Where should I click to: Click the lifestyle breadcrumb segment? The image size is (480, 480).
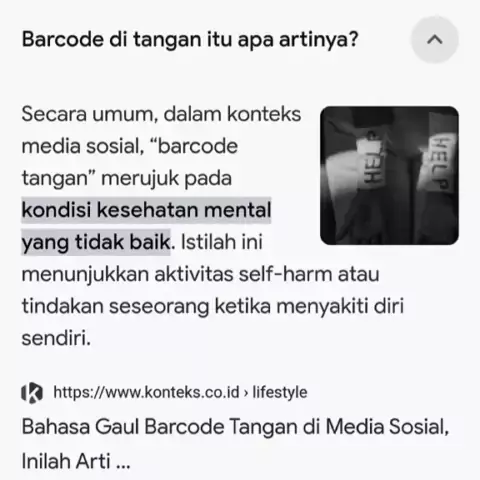point(280,392)
